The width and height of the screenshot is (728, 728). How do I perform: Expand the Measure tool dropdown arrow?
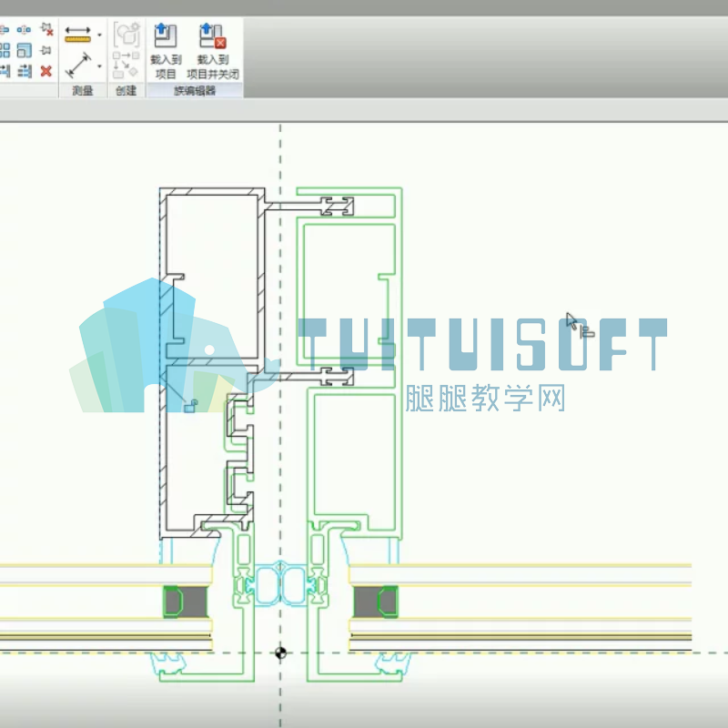point(99,35)
